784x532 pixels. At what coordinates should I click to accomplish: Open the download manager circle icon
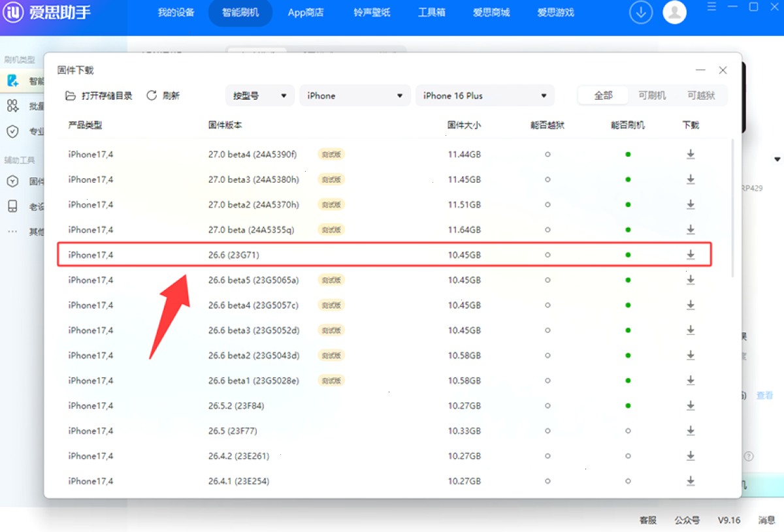point(641,12)
